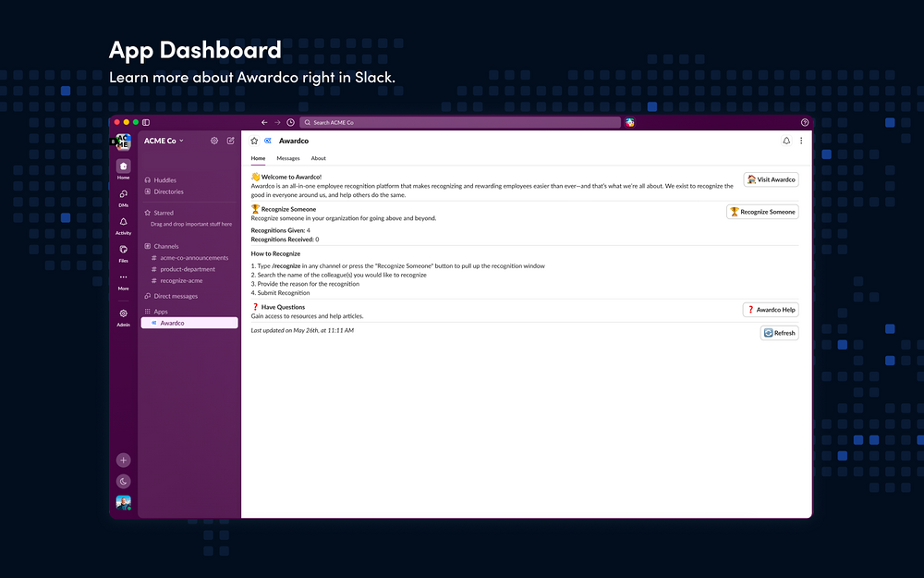Expand the Starred section
Image resolution: width=924 pixels, height=578 pixels.
click(x=159, y=213)
